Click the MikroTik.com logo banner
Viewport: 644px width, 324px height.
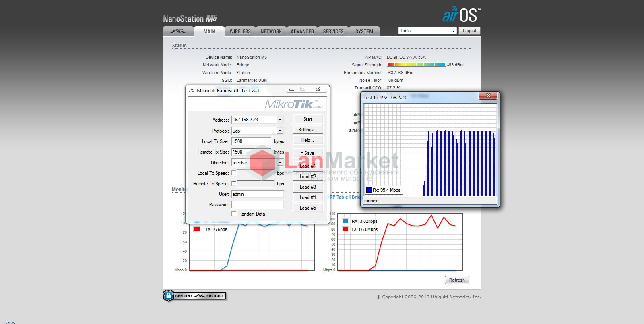click(294, 104)
